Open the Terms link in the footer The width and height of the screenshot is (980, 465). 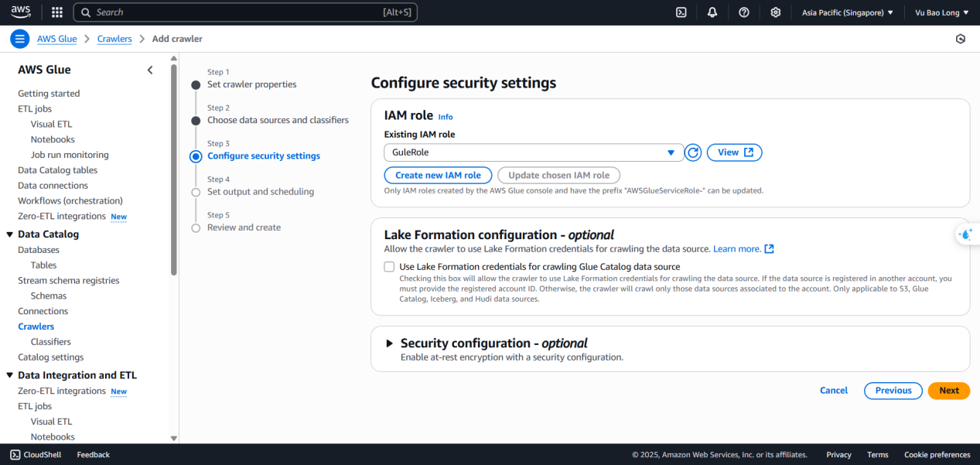(x=878, y=455)
